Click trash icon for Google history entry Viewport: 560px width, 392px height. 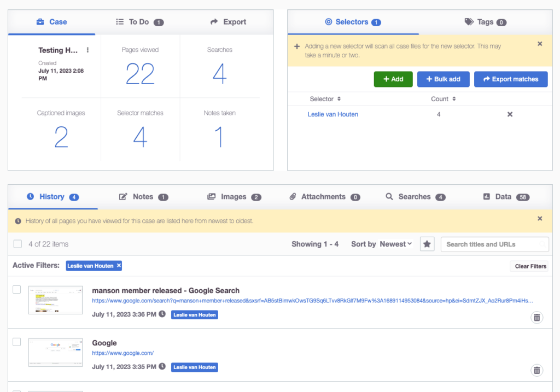[x=537, y=370]
